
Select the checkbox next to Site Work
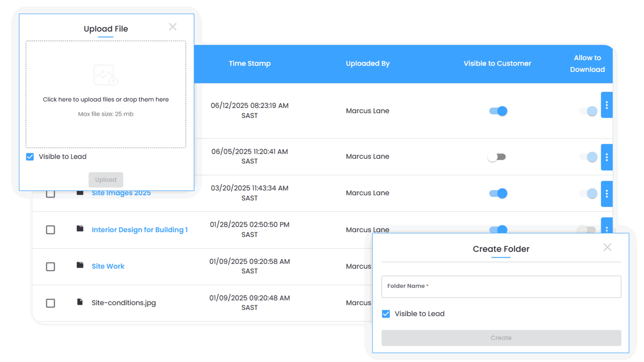(50, 267)
